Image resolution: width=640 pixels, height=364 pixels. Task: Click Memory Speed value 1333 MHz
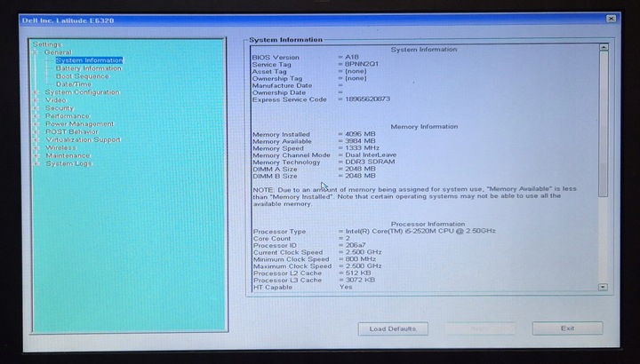(363, 148)
